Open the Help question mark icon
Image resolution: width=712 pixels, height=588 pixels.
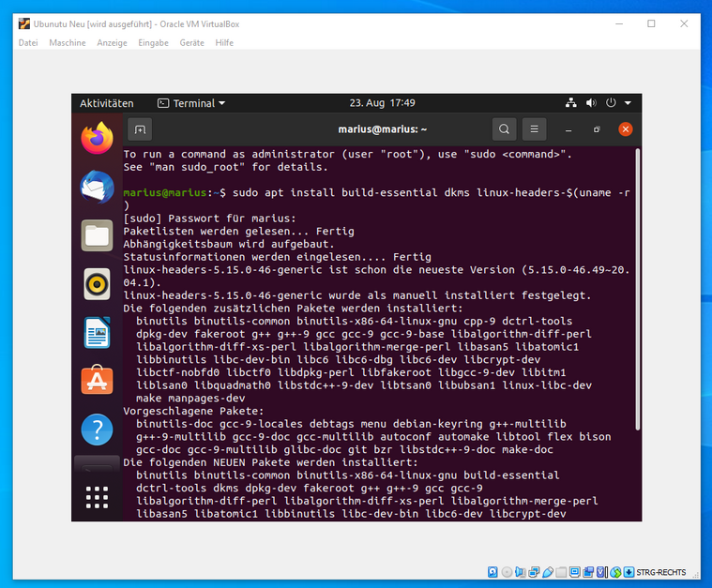click(97, 429)
